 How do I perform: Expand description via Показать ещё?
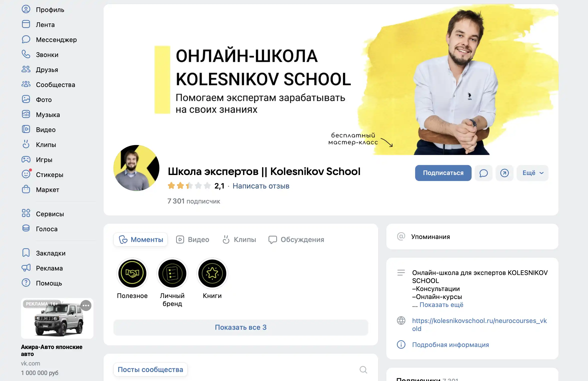[x=441, y=305]
